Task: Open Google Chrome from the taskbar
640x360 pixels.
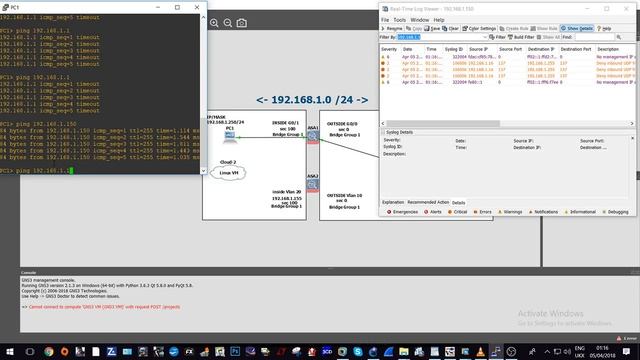Action: pos(49,351)
